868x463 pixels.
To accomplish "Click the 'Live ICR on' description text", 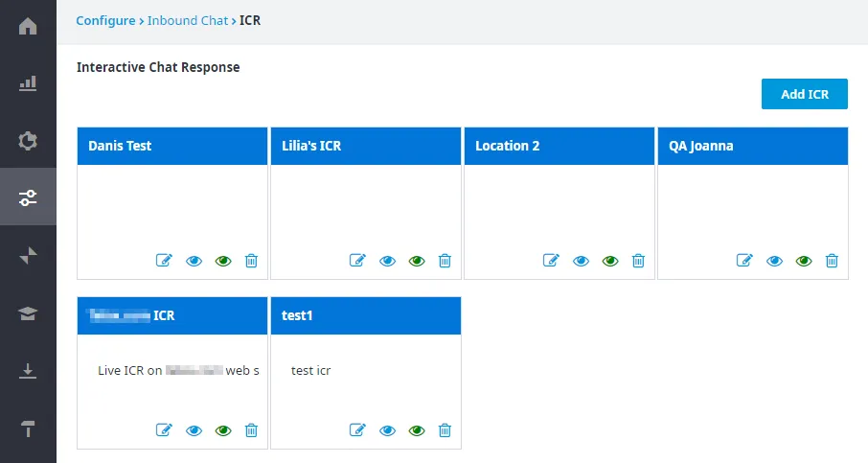I will coord(130,371).
